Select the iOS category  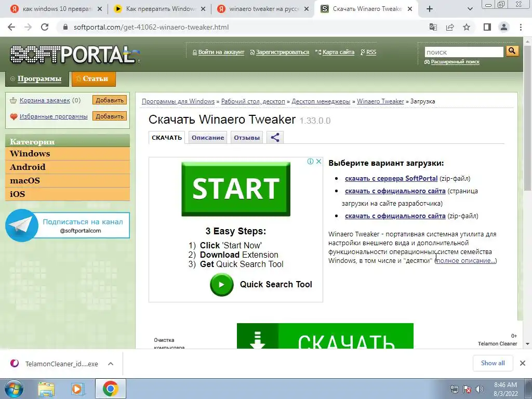[68, 194]
